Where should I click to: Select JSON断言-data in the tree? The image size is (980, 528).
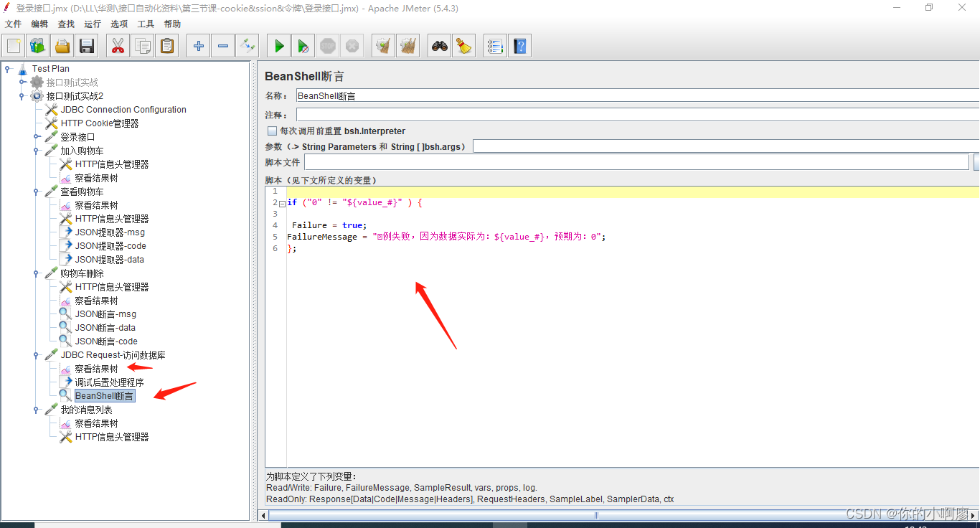(105, 328)
